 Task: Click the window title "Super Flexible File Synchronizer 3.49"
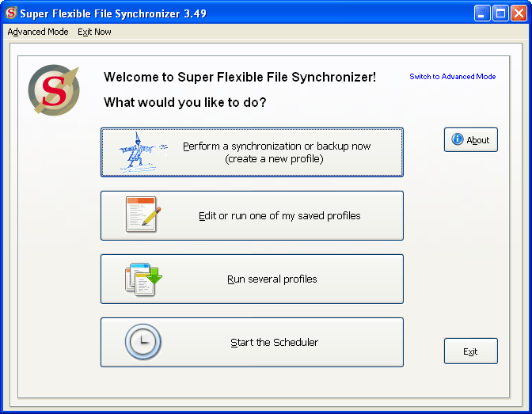click(113, 13)
